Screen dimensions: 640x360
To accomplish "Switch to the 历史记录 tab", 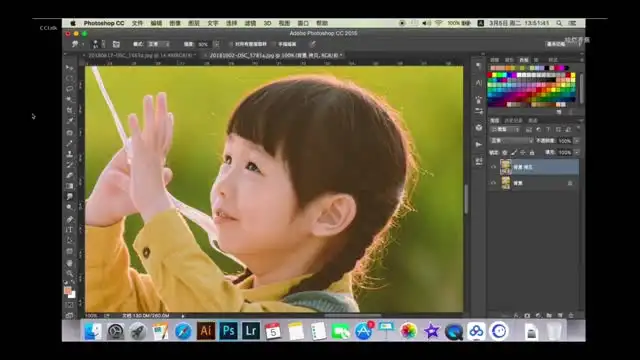I will [x=513, y=120].
